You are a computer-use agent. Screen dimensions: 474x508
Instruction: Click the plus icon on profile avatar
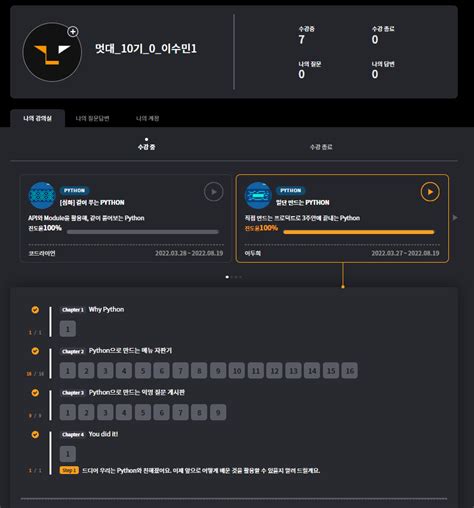(x=73, y=32)
